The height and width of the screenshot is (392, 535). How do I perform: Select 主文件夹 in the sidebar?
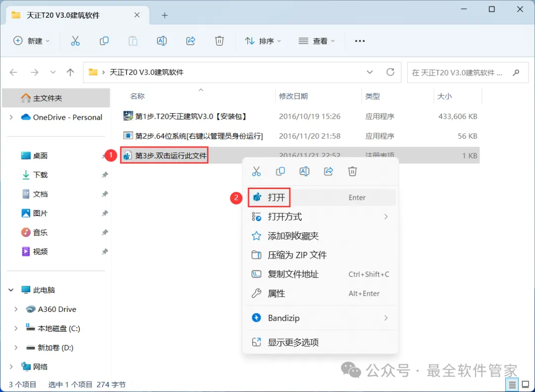click(x=56, y=98)
